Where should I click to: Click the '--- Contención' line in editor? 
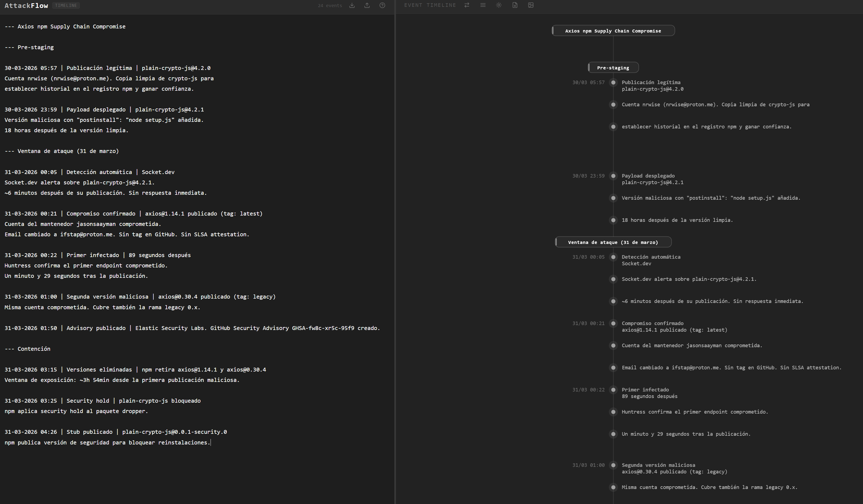pyautogui.click(x=27, y=349)
